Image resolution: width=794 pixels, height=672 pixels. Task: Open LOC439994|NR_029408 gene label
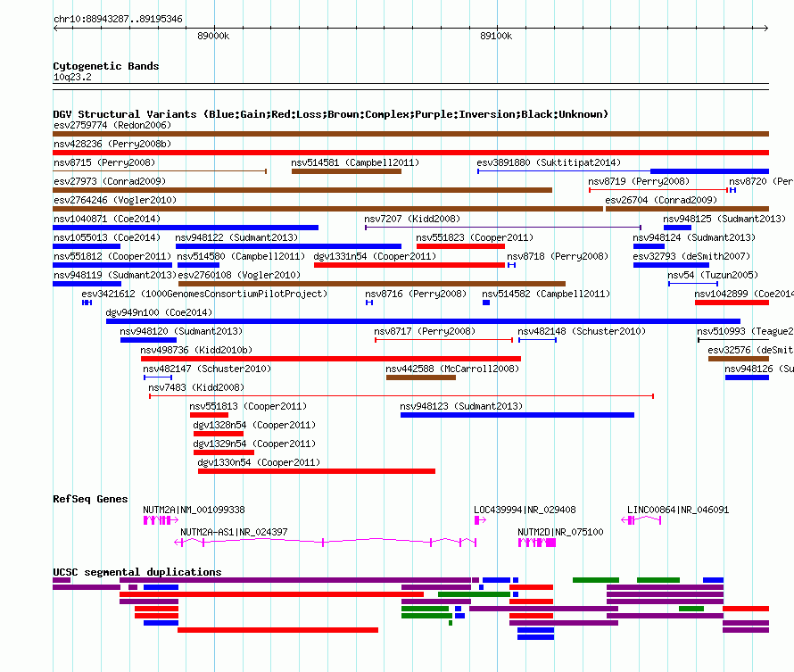point(525,510)
